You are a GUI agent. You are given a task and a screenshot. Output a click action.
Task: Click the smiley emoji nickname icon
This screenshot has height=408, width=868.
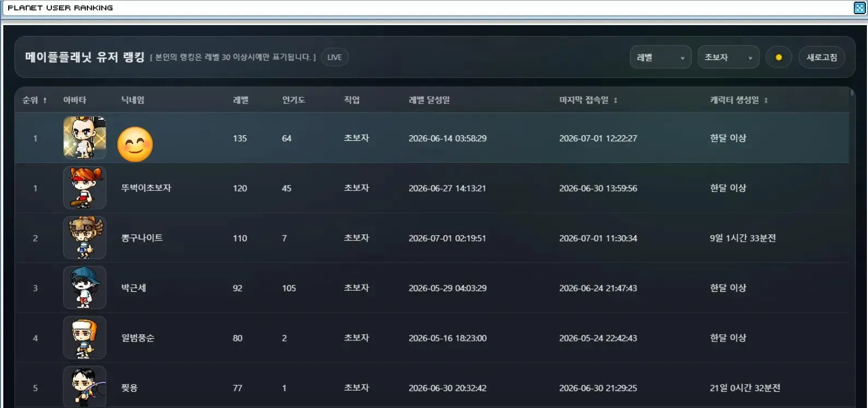point(135,145)
